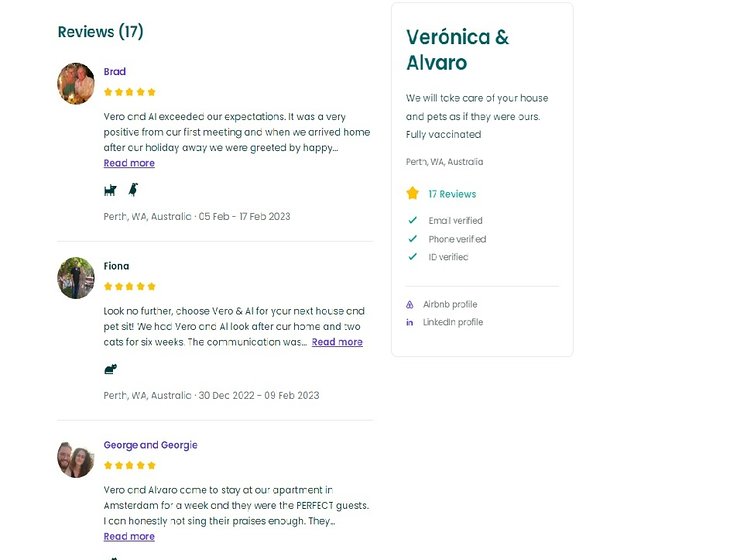Click Brad's reviewer name
This screenshot has height=560, width=730.
pos(115,72)
